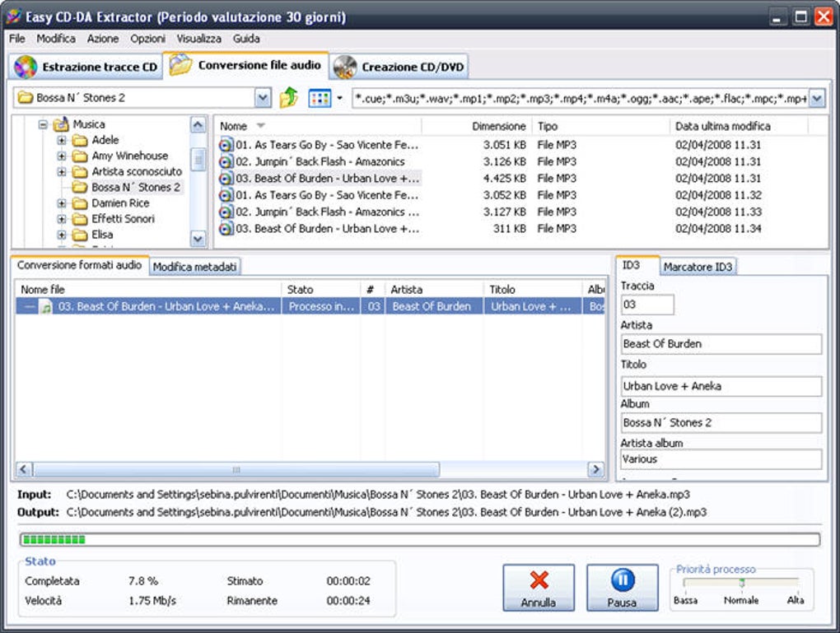
Task: Click the Artista field Beast Of Burden
Action: pos(721,344)
